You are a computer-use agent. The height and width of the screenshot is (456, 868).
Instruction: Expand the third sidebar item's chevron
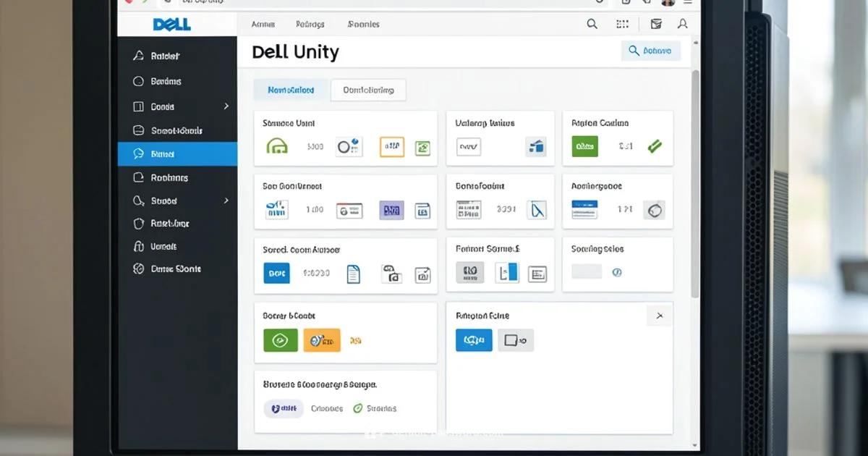tap(227, 106)
